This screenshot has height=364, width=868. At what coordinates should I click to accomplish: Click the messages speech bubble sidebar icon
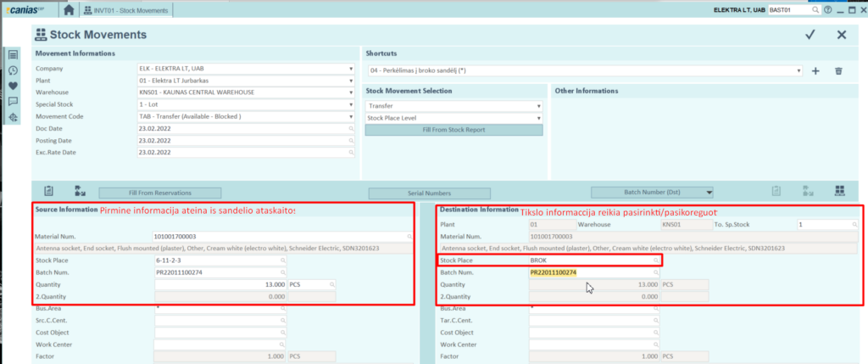pos(14,101)
